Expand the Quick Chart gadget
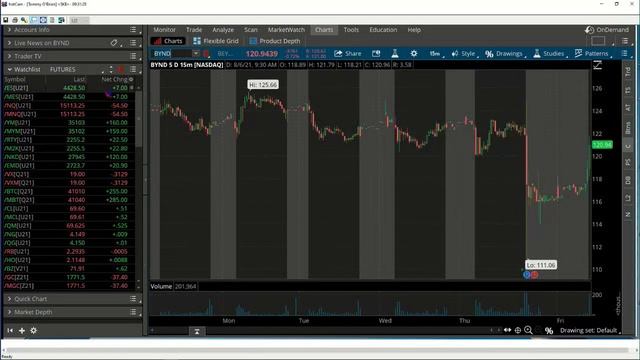Viewport: 640px width, 360px height. point(9,299)
